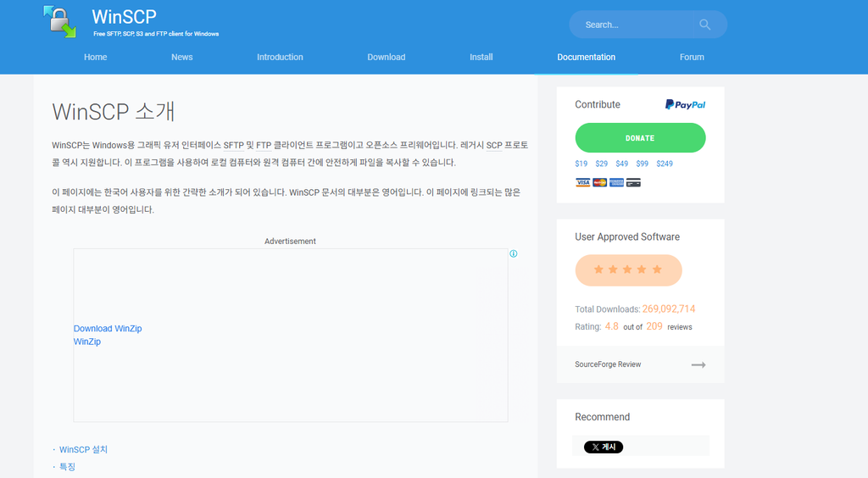Viewport: 868px width, 478px height.
Task: Open the Home menu item
Action: pos(95,57)
